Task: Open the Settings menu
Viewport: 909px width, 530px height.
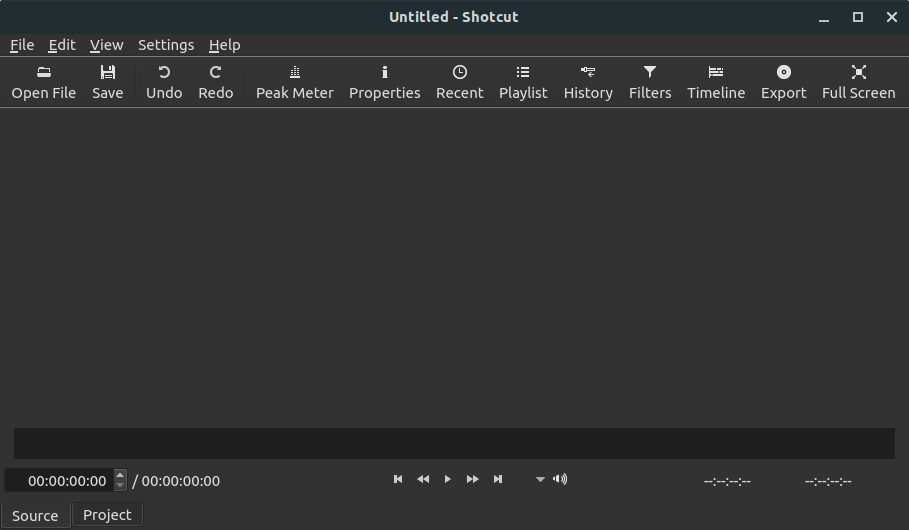Action: [x=166, y=45]
